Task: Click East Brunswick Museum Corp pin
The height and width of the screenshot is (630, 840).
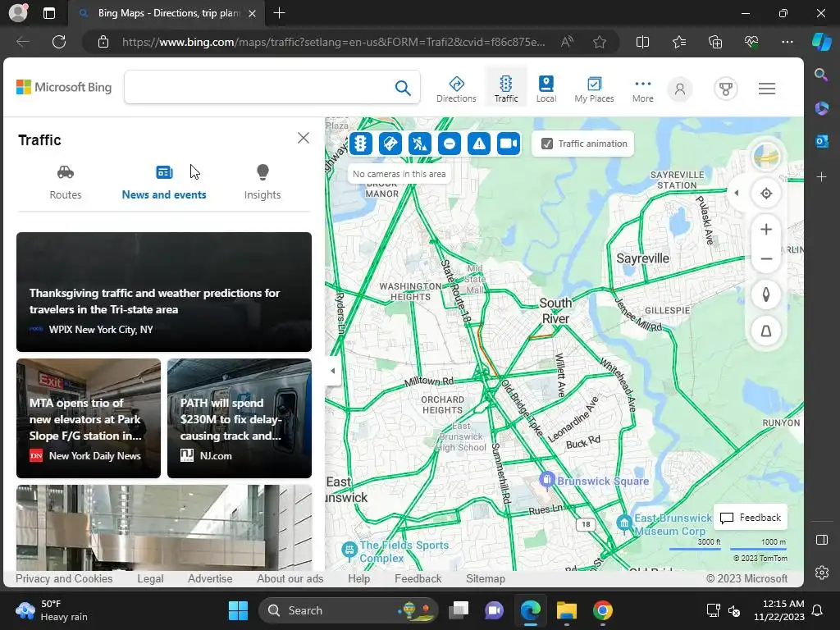Action: (x=623, y=522)
